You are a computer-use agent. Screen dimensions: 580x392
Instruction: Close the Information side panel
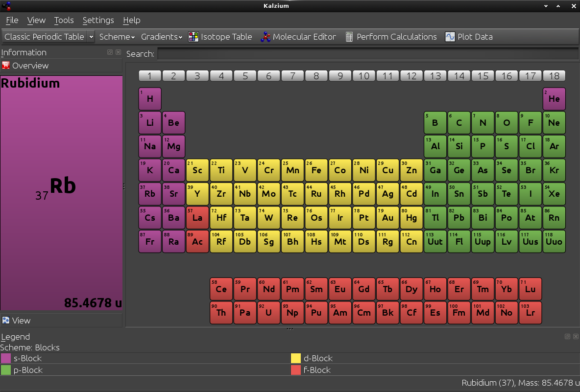(x=118, y=52)
